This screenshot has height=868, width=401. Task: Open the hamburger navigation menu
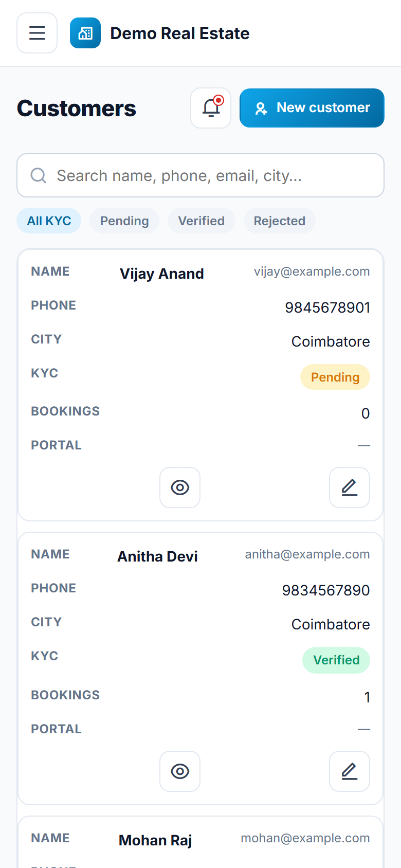[37, 33]
